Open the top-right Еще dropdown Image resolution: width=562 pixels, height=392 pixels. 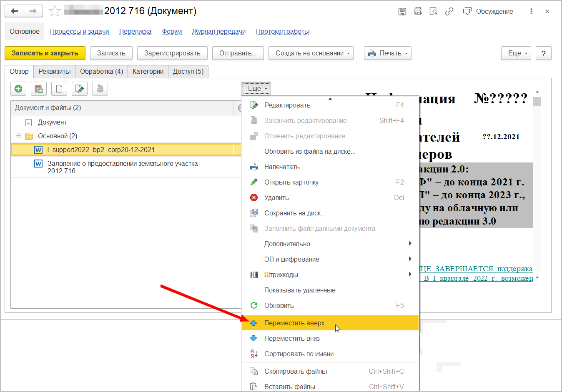tap(516, 53)
